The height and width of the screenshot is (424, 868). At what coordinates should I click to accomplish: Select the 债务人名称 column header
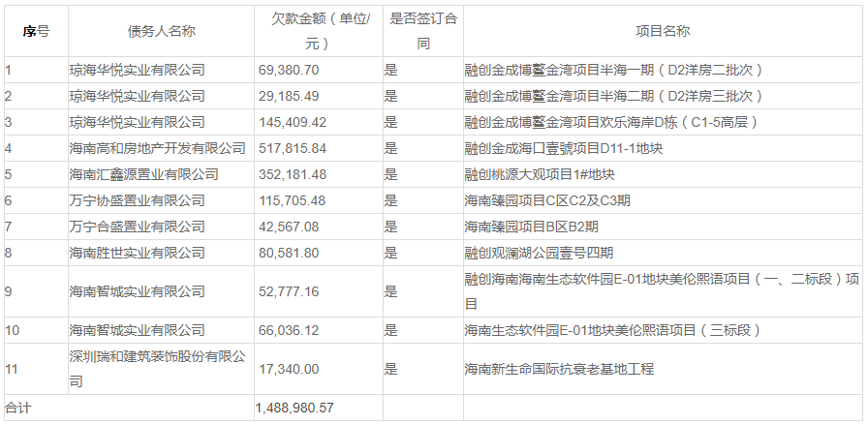[x=161, y=31]
